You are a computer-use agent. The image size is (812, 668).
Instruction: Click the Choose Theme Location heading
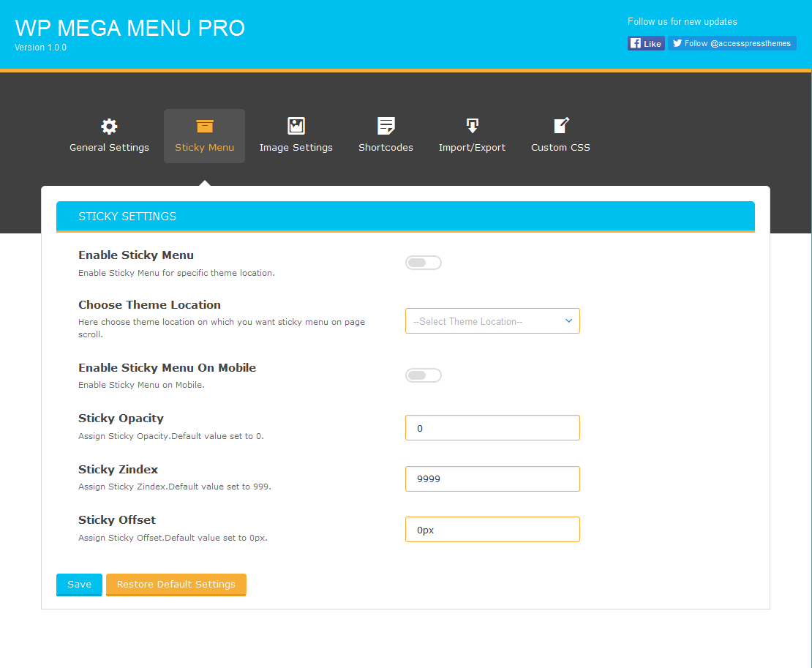tap(150, 305)
